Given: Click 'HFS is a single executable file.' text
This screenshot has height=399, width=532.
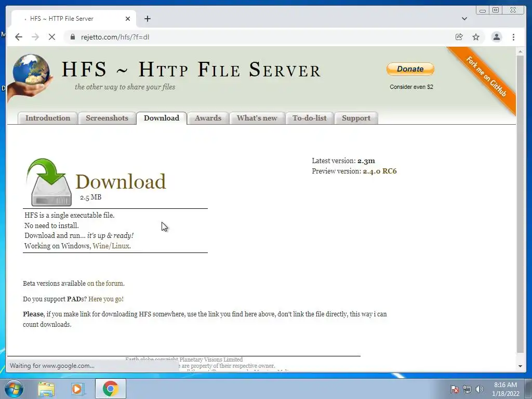Looking at the screenshot, I should pos(70,215).
